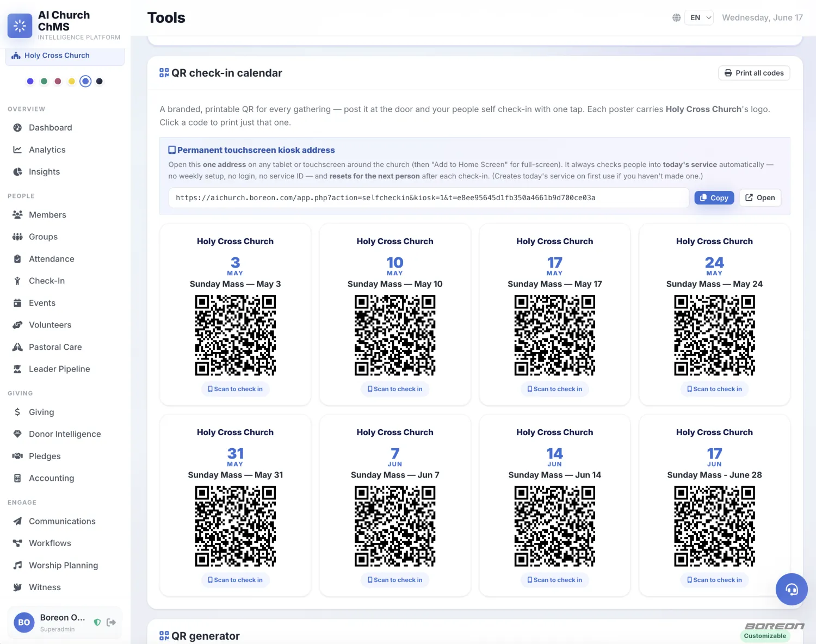Click Scan to check in under June 28
Image resolution: width=816 pixels, height=644 pixels.
click(715, 580)
